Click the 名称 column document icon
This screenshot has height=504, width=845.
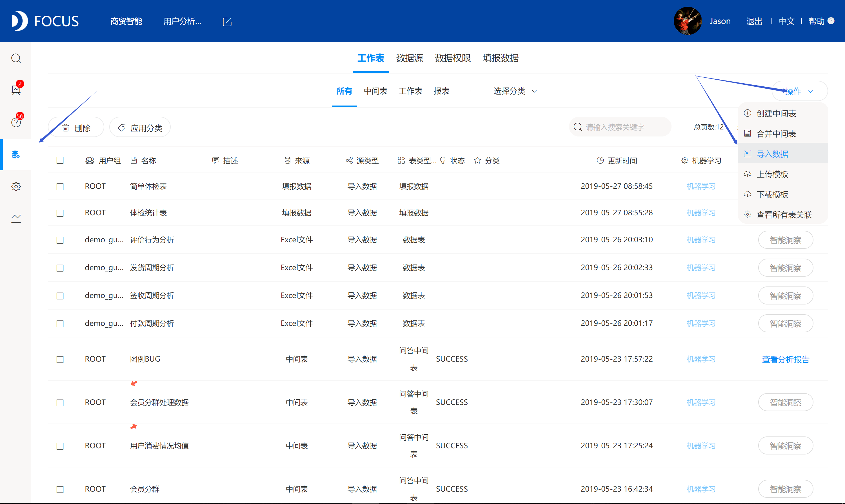134,160
